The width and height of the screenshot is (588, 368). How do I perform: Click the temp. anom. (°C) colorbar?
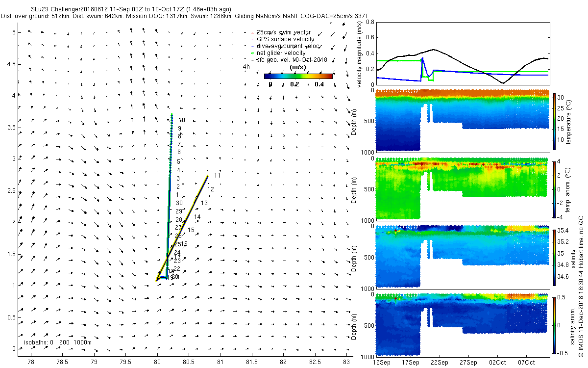(555, 189)
